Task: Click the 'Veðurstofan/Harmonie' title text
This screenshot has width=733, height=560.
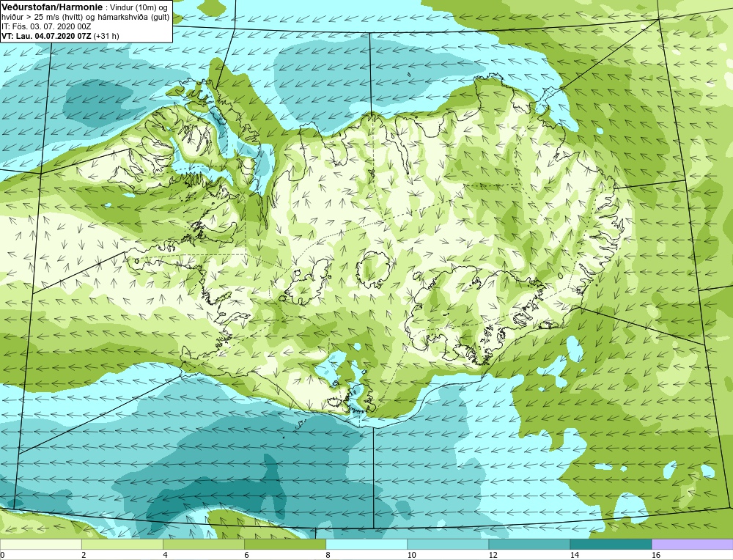Action: pyautogui.click(x=52, y=7)
